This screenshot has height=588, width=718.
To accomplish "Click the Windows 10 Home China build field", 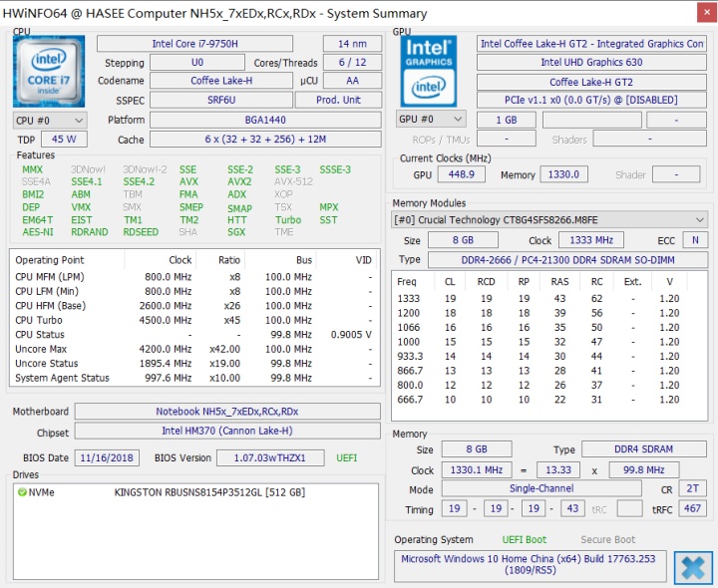I will click(530, 565).
